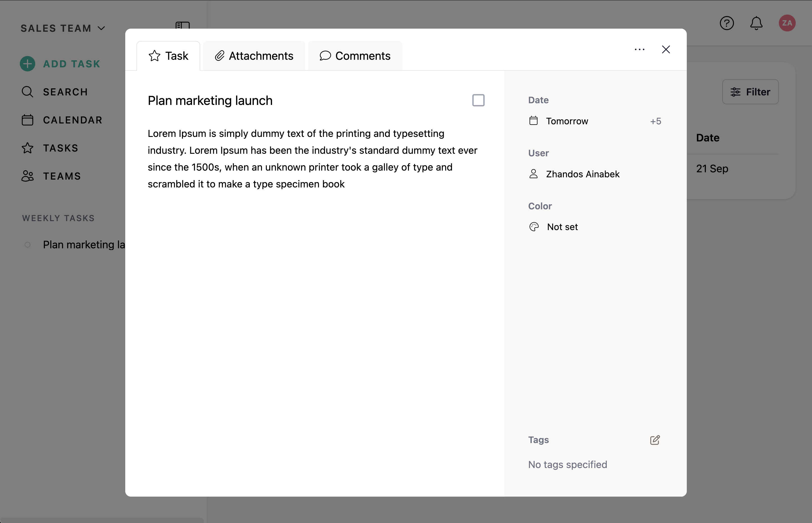Mark Plan marketing launch as complete
The height and width of the screenshot is (523, 812).
(478, 100)
